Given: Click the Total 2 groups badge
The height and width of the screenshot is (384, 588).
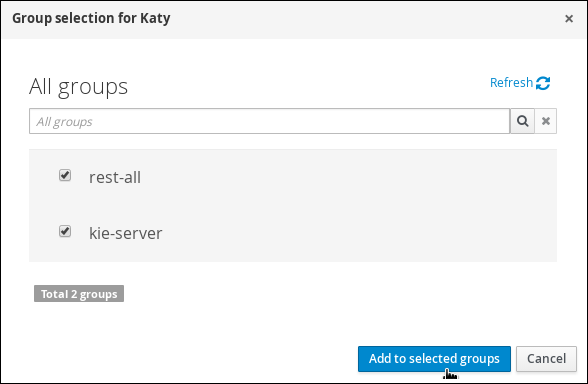Looking at the screenshot, I should click(x=79, y=294).
